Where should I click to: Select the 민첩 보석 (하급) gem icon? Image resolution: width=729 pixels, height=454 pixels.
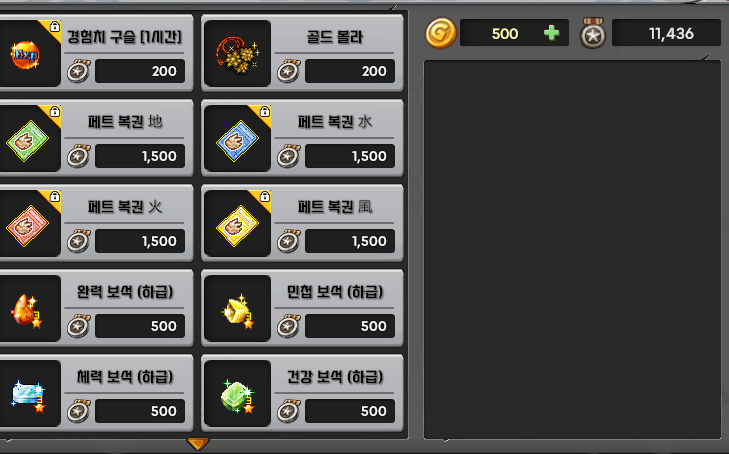pos(239,311)
